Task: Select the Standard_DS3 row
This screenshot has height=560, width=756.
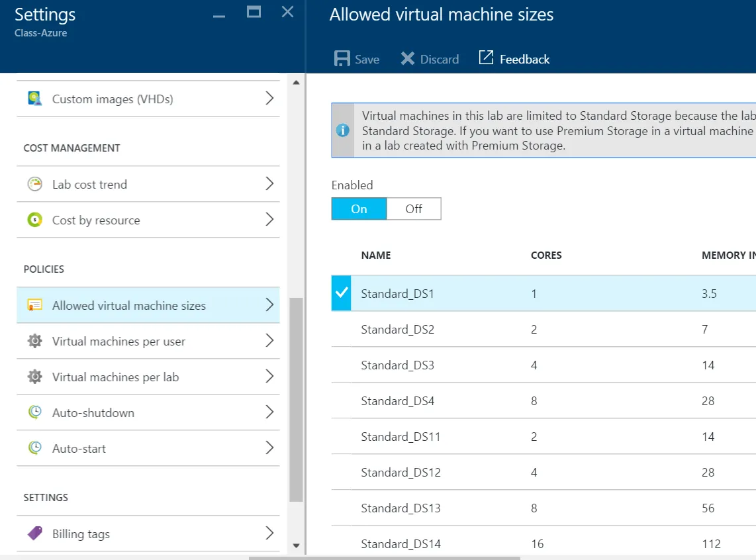Action: (x=398, y=365)
